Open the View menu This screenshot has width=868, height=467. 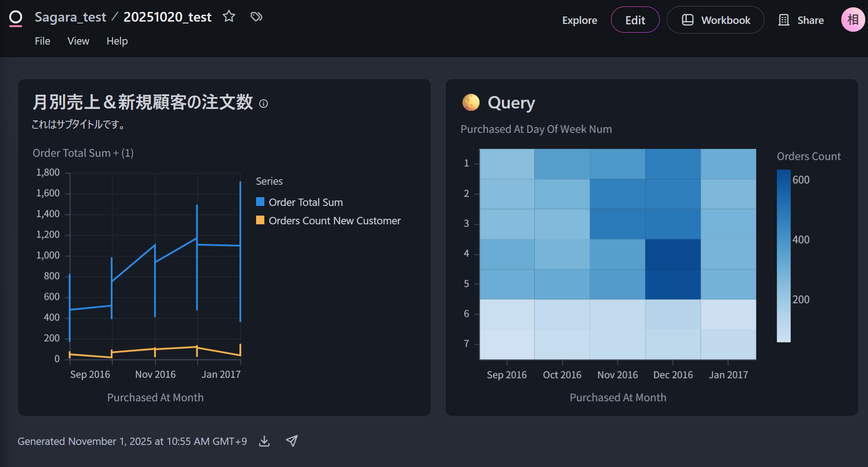[78, 41]
